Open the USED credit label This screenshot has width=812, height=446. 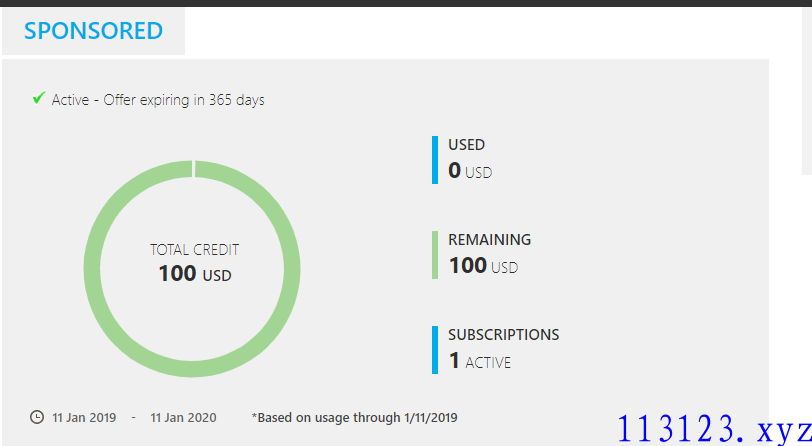(x=467, y=145)
